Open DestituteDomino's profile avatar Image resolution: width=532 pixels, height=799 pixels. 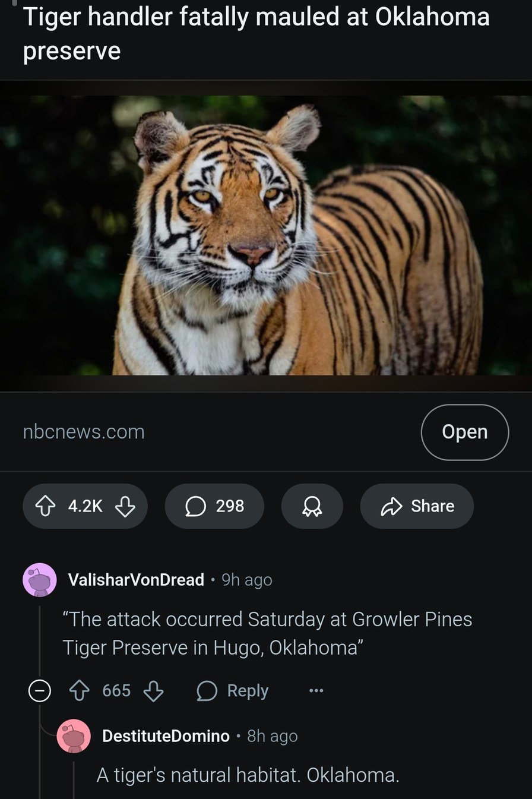click(74, 736)
